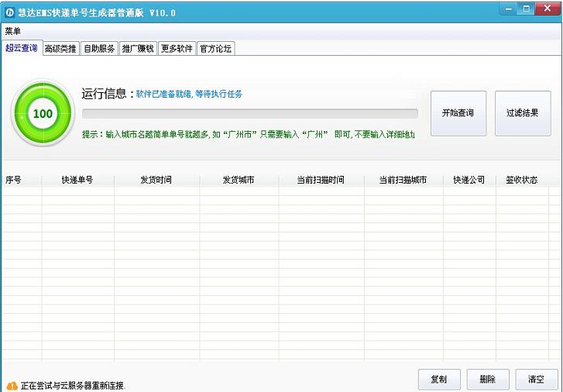This screenshot has height=392, width=563.
Task: Click the orange warning icon in status bar
Action: [12, 385]
